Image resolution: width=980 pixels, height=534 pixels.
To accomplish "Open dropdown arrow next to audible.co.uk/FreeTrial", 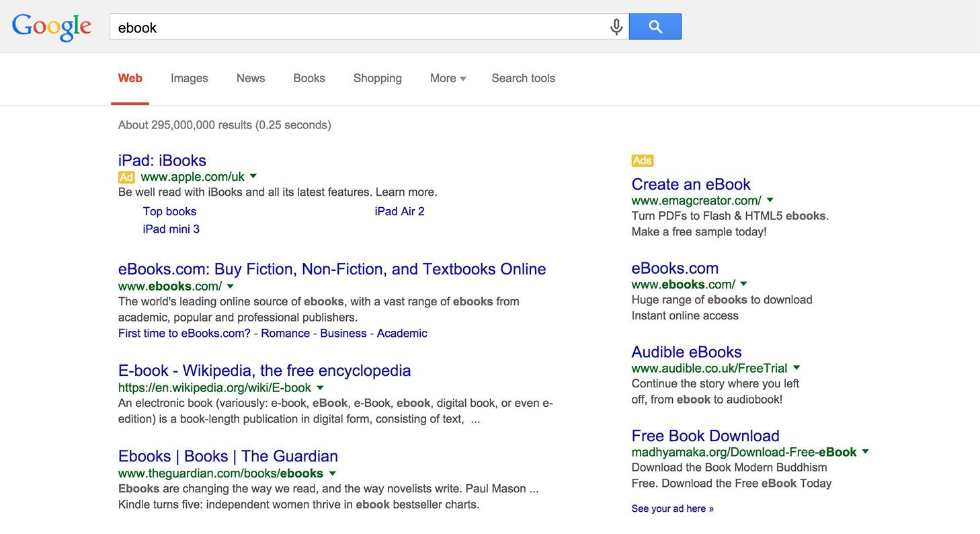I will point(797,367).
